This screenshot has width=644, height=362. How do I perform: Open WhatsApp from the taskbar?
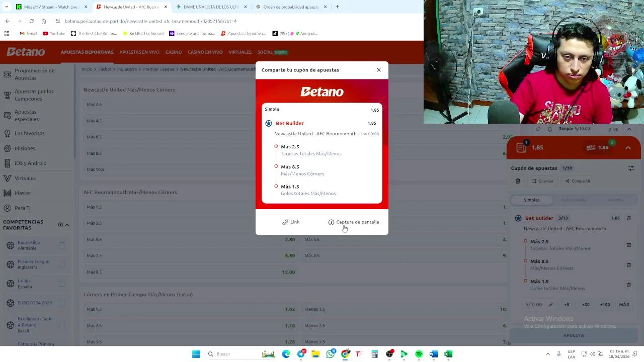[331, 354]
